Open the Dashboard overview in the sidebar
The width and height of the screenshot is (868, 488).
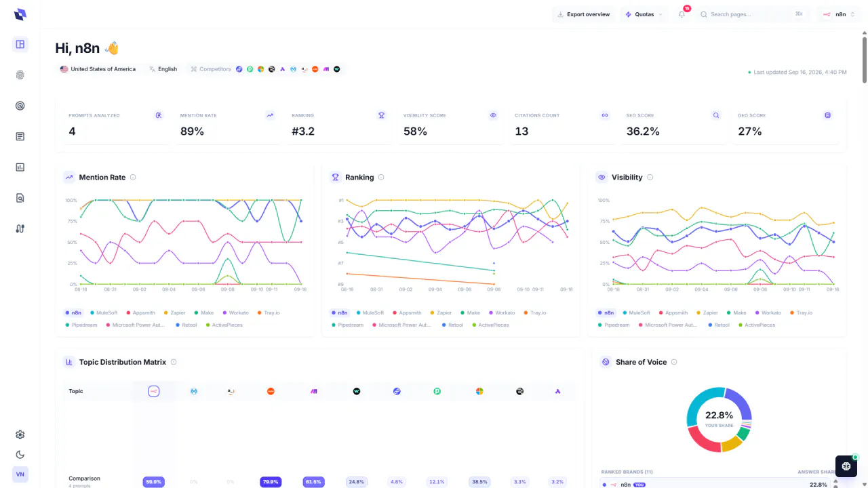[x=20, y=45]
